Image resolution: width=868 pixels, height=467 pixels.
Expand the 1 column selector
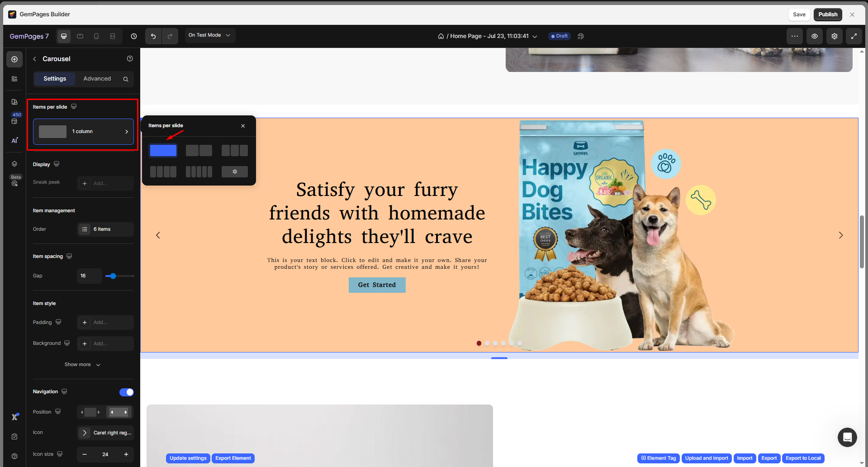(x=83, y=132)
